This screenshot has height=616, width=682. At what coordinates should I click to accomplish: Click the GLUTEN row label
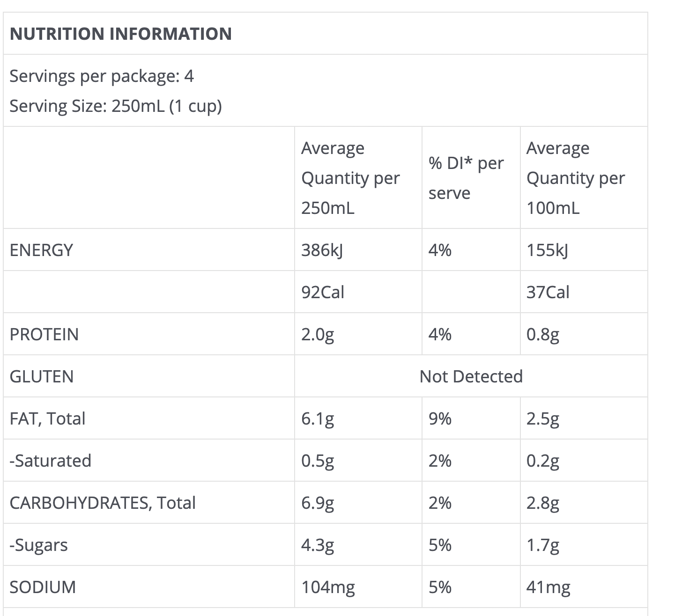pos(42,376)
